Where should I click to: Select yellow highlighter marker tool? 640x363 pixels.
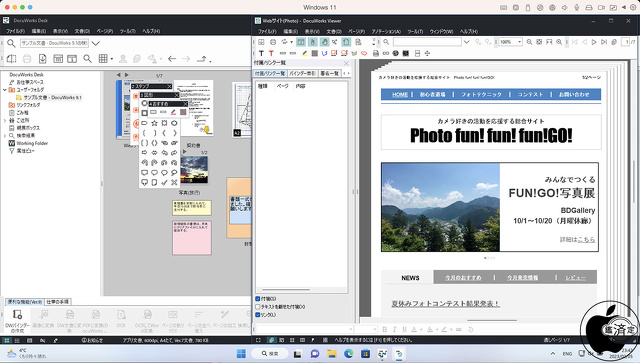[x=304, y=53]
